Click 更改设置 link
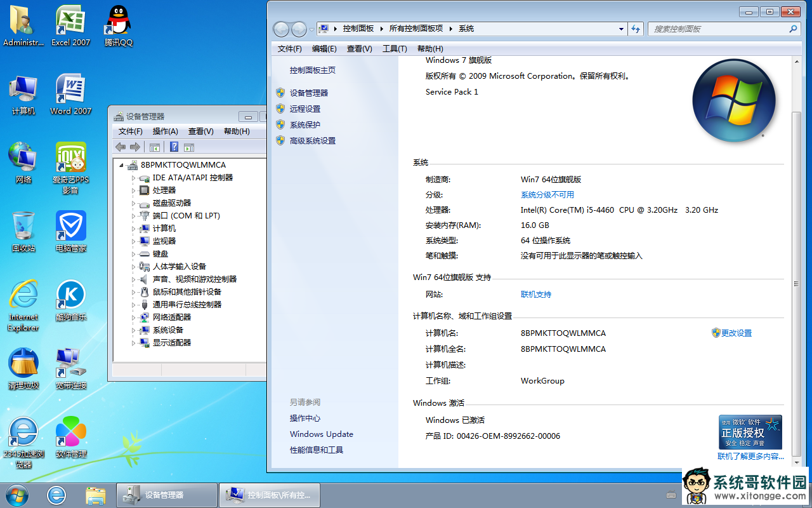The width and height of the screenshot is (812, 508). click(x=737, y=333)
